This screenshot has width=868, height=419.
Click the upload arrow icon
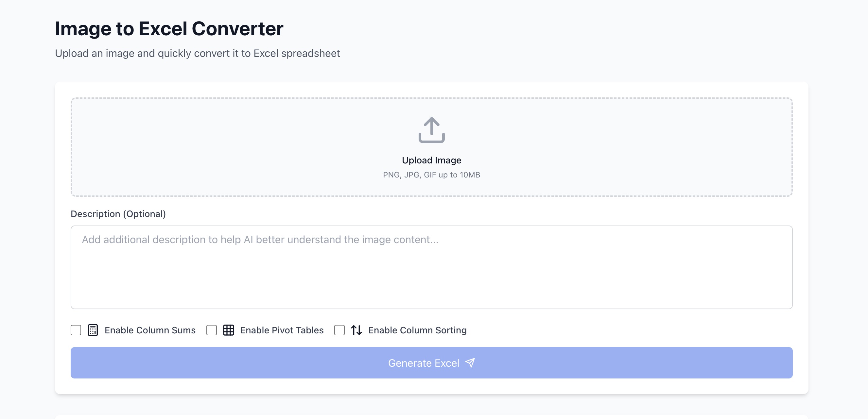click(x=431, y=130)
